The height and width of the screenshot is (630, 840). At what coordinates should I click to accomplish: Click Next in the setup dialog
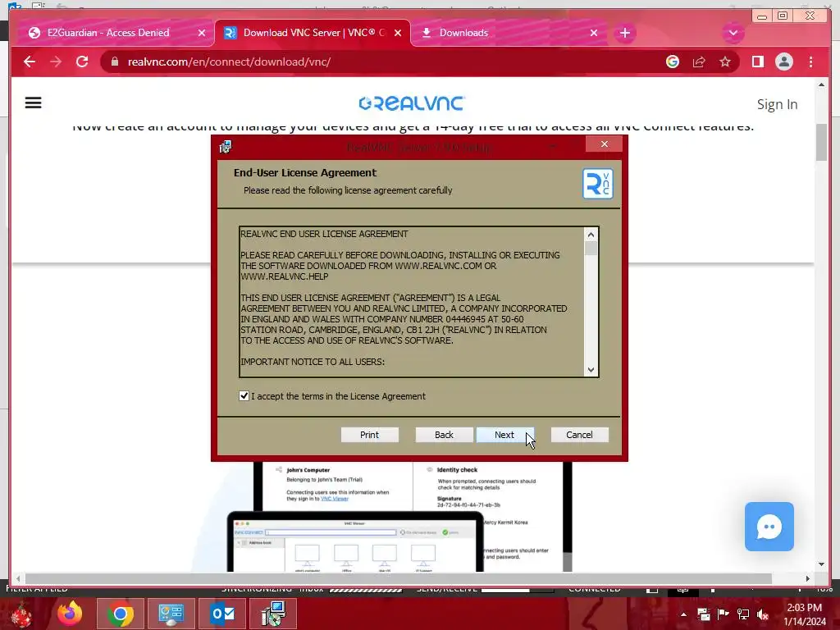click(504, 435)
